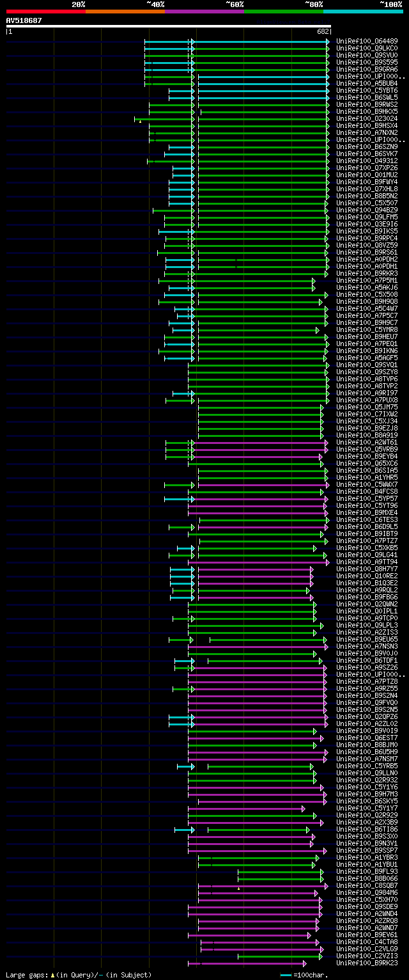Open hit UniRef100_A5AGF5
Screen dimensions: 409x980
tap(367, 358)
